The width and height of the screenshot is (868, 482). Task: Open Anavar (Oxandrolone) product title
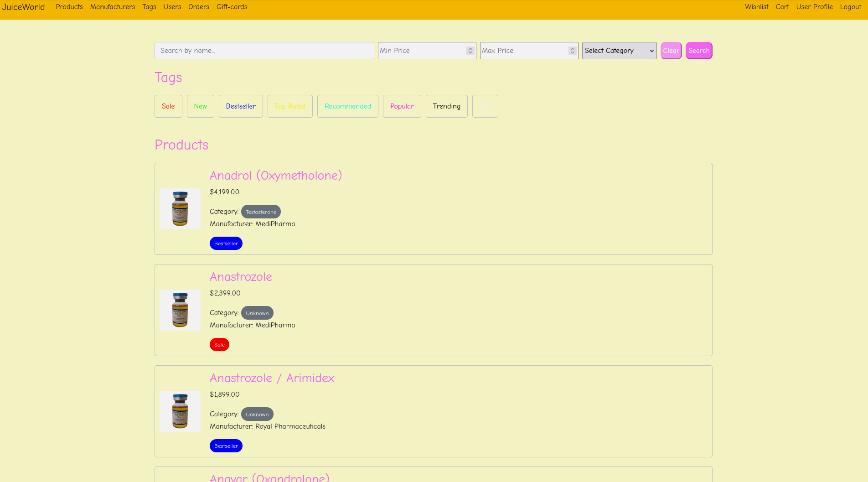pos(269,477)
